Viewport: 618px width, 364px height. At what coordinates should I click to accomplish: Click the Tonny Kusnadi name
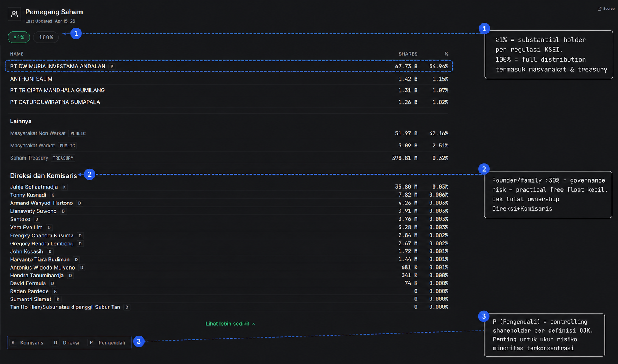point(28,195)
